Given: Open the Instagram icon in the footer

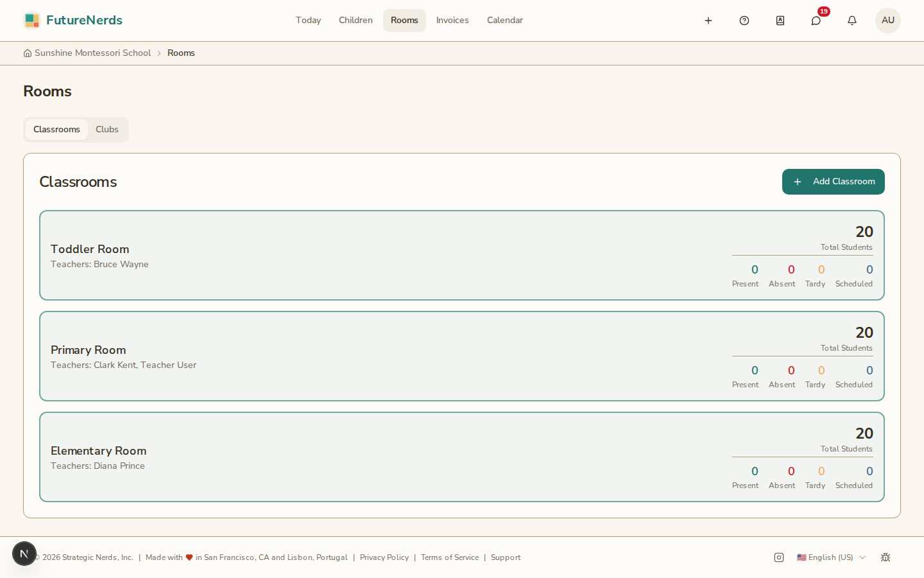Looking at the screenshot, I should 779,557.
